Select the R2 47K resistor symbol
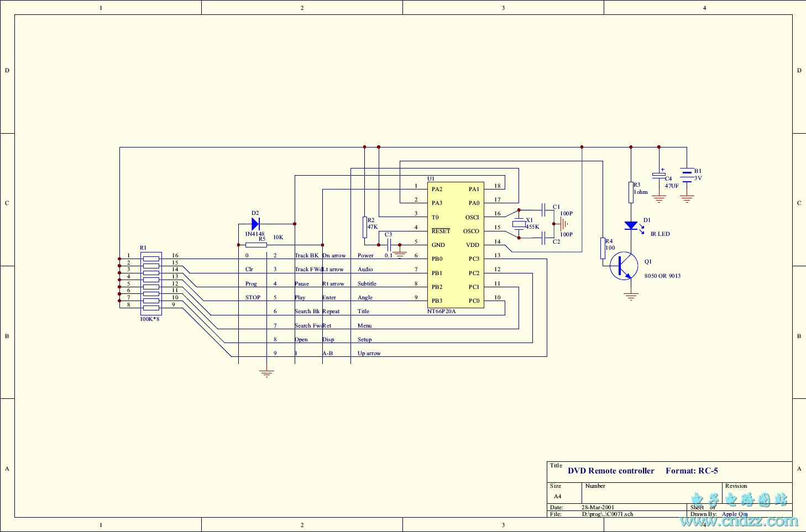806x532 pixels. tap(365, 227)
